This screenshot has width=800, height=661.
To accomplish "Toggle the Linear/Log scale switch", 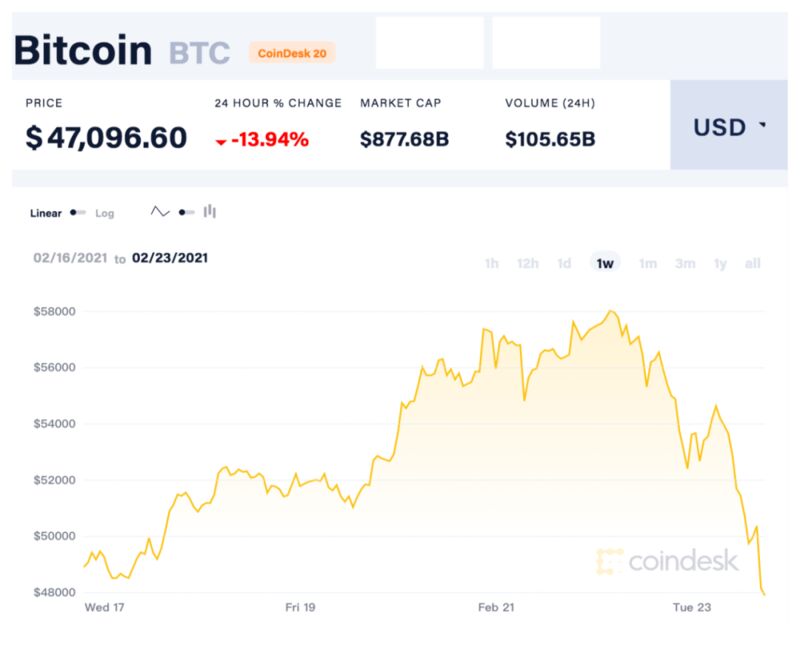I will point(77,213).
